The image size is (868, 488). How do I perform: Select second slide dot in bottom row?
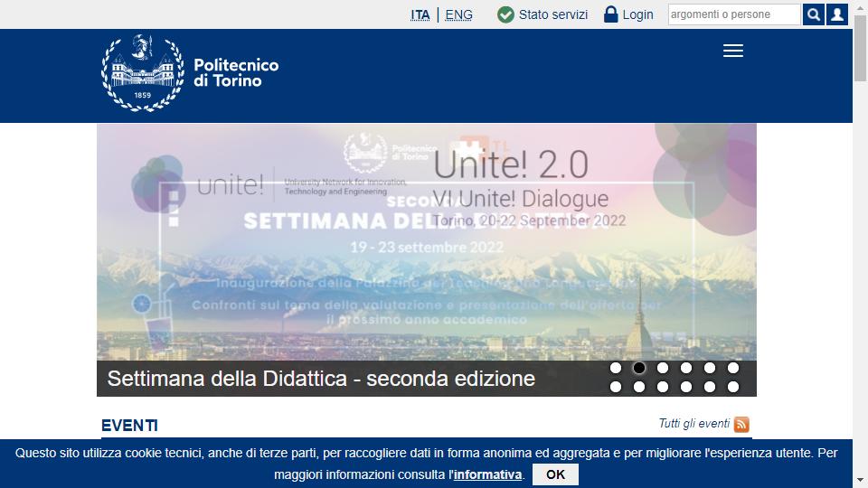point(639,387)
